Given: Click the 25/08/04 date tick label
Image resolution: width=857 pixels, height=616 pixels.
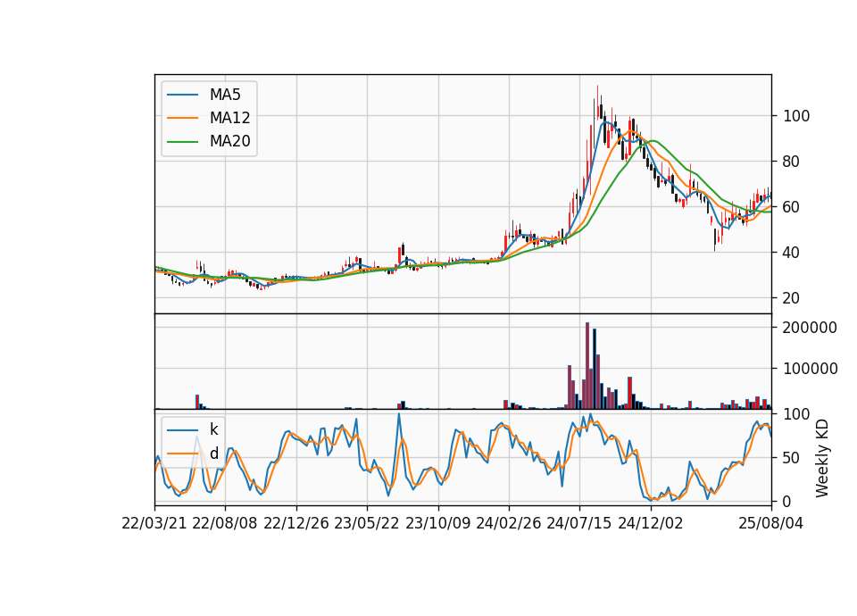Looking at the screenshot, I should (x=771, y=523).
